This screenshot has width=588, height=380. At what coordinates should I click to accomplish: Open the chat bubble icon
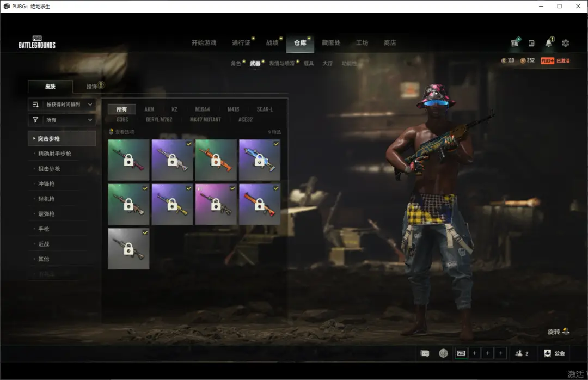point(425,353)
